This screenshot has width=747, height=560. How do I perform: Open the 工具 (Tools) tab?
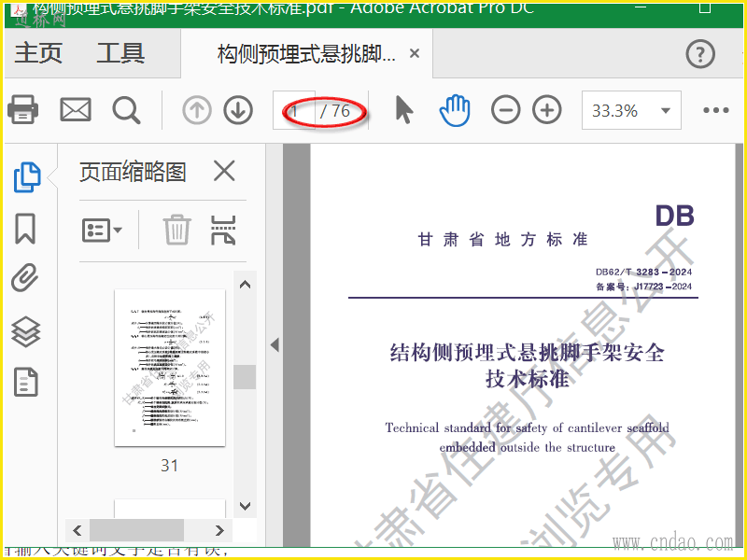pos(120,53)
